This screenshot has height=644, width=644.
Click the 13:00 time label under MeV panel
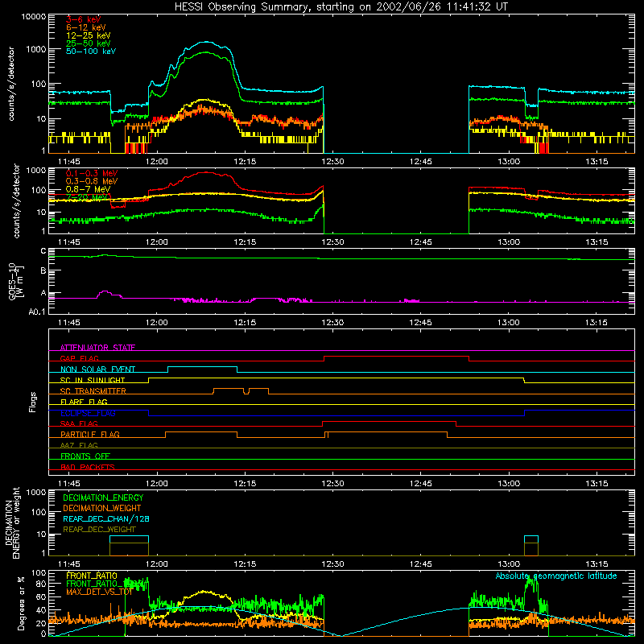[509, 242]
